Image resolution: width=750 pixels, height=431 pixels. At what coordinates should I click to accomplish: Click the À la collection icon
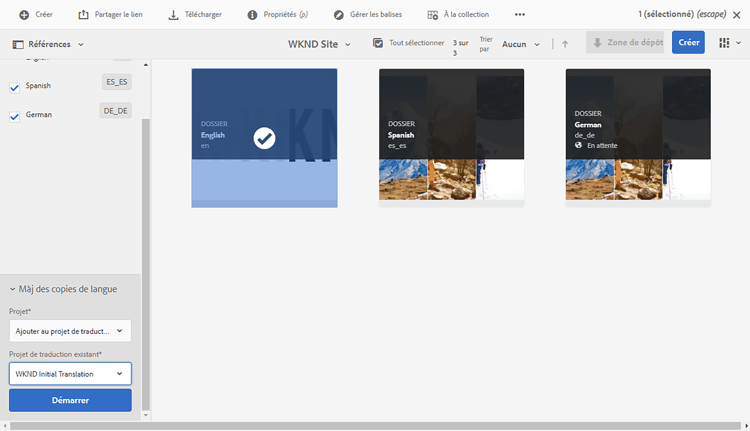click(x=432, y=15)
